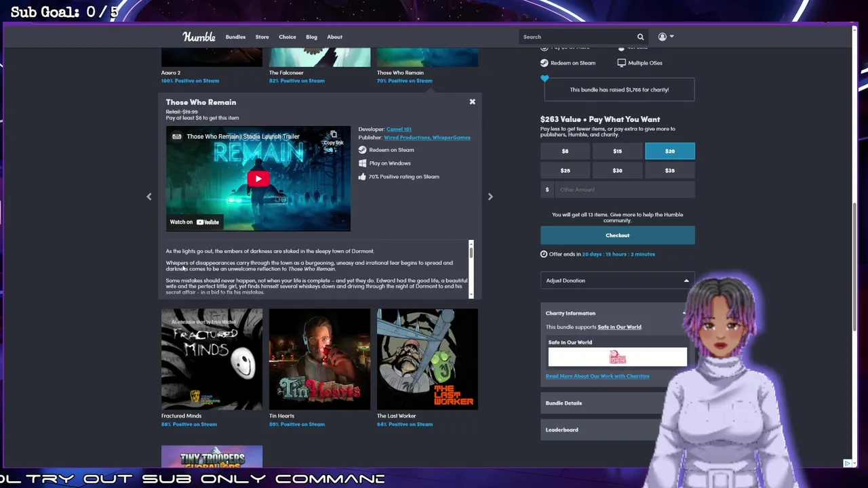
Task: Click into the Search field
Action: click(x=578, y=37)
